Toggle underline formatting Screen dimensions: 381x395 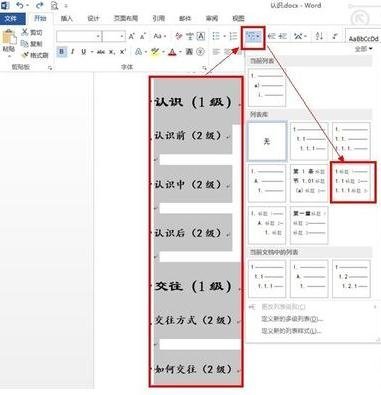coord(83,52)
